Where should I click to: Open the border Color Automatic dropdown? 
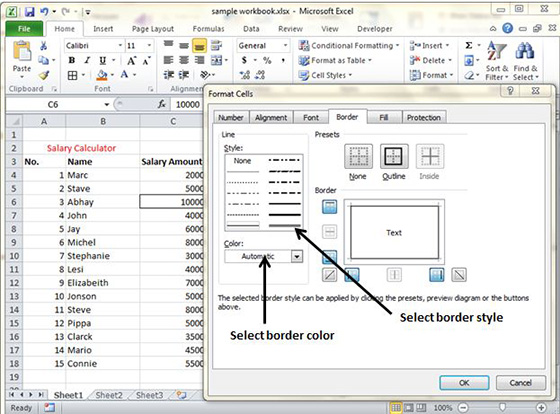pyautogui.click(x=297, y=256)
